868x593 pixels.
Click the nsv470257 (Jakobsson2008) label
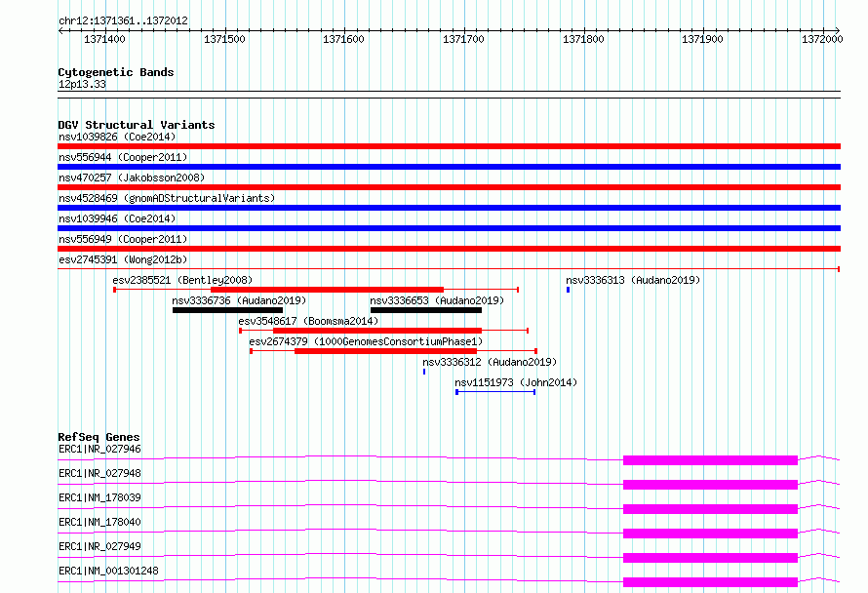click(x=132, y=178)
